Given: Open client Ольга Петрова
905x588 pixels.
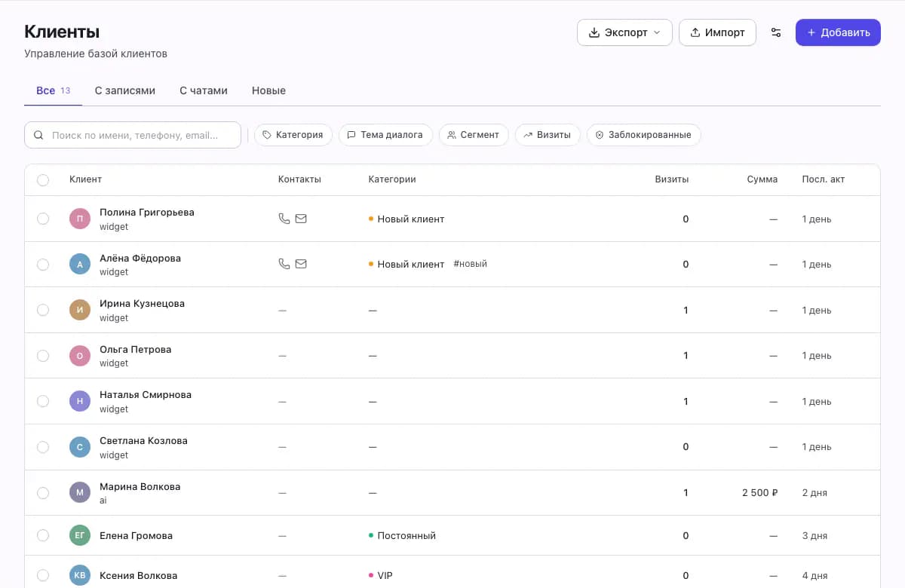Looking at the screenshot, I should [x=135, y=350].
